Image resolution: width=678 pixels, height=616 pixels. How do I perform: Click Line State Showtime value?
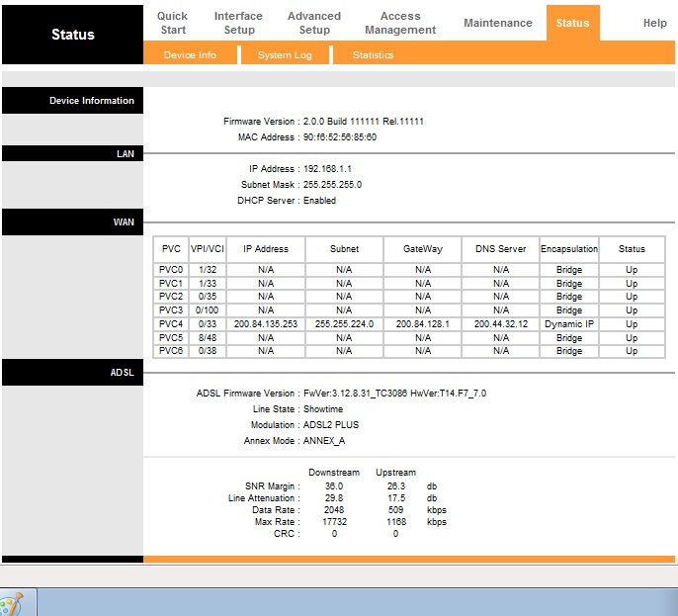[323, 408]
